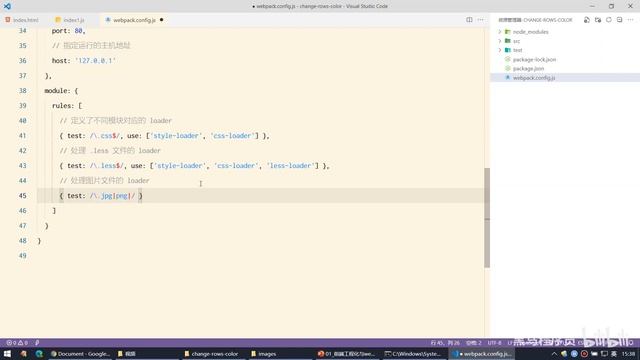Click the unsaved dot on webpack.config.js tab
Viewport: 640px width, 360px height.
162,20
